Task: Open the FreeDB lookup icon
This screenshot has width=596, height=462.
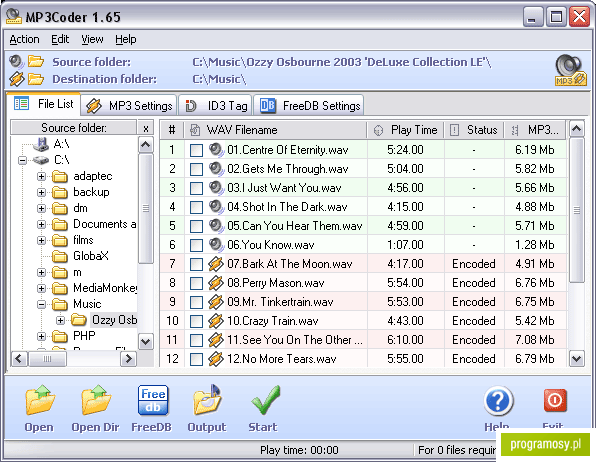Action: tap(153, 400)
